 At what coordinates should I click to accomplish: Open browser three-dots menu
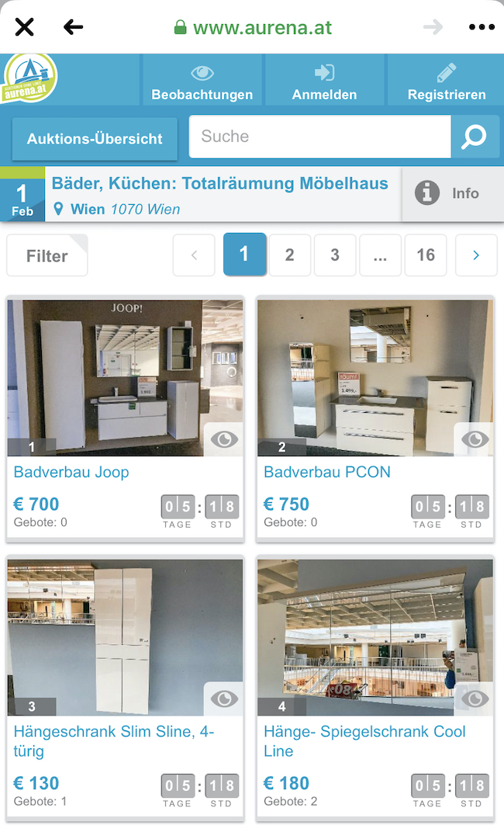pos(482,27)
